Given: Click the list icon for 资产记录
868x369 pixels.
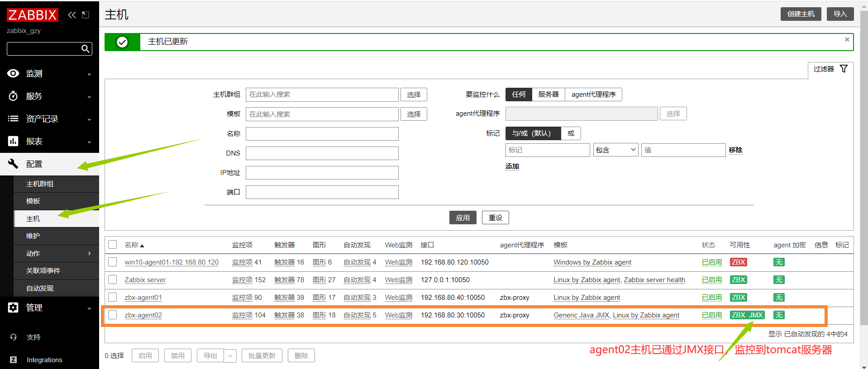Looking at the screenshot, I should tap(13, 118).
